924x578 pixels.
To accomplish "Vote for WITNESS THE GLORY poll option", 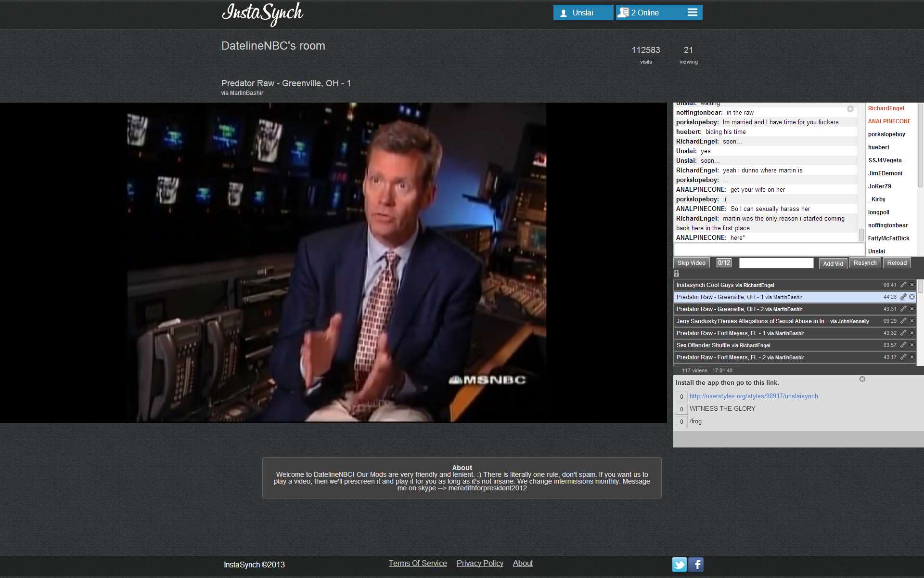I will (681, 409).
